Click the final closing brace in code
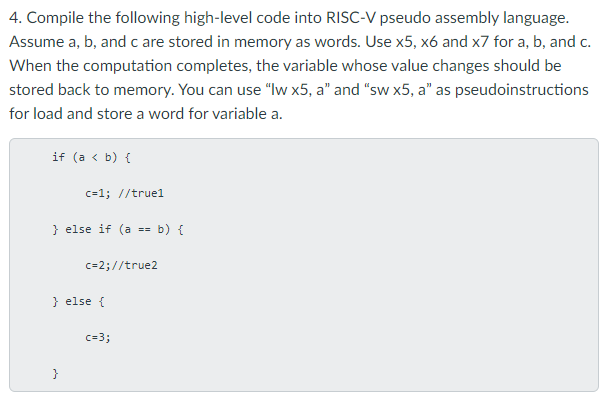 coord(55,373)
